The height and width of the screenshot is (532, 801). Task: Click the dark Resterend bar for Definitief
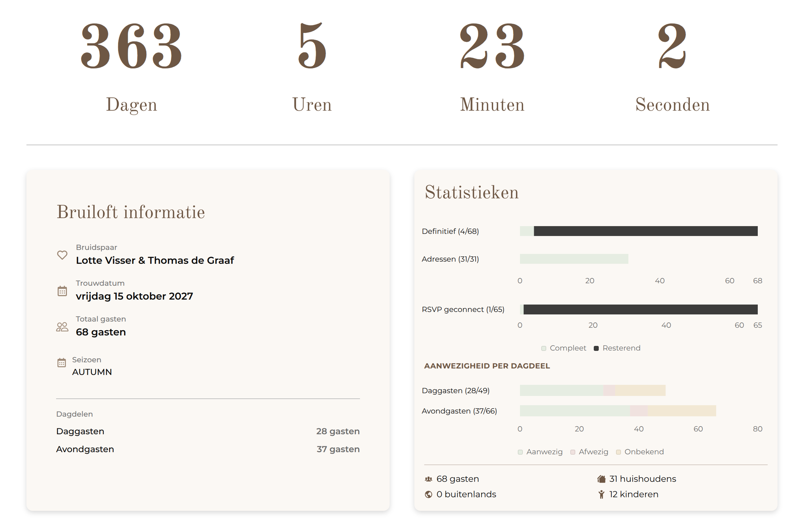[646, 231]
